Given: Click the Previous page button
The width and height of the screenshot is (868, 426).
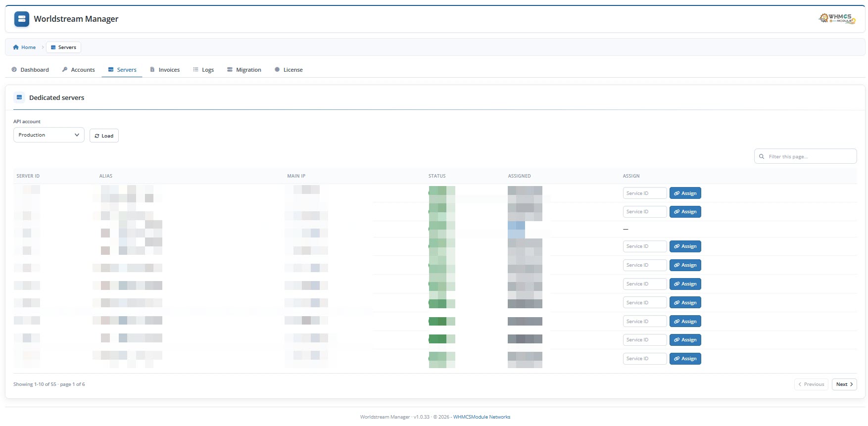Looking at the screenshot, I should (811, 384).
